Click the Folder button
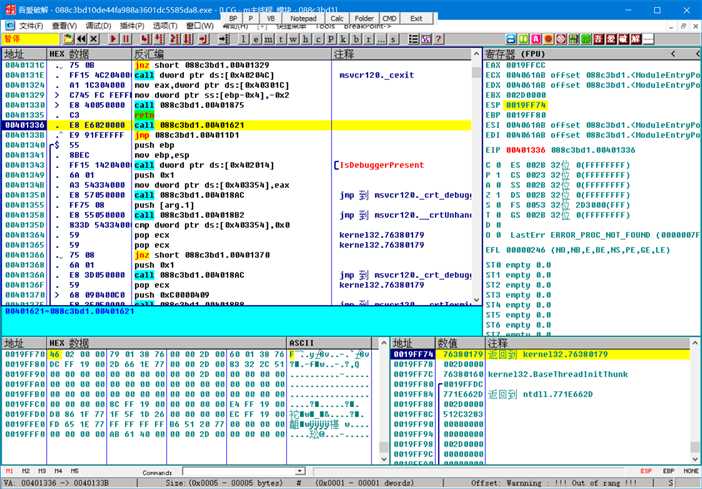 point(364,18)
